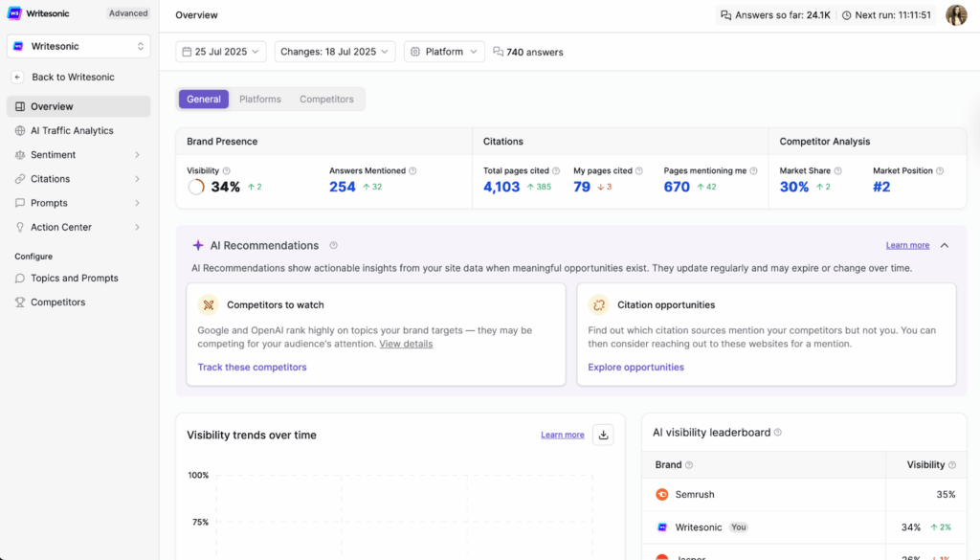Click the Semrush logo in leaderboard
Image resolution: width=980 pixels, height=560 pixels.
click(662, 494)
